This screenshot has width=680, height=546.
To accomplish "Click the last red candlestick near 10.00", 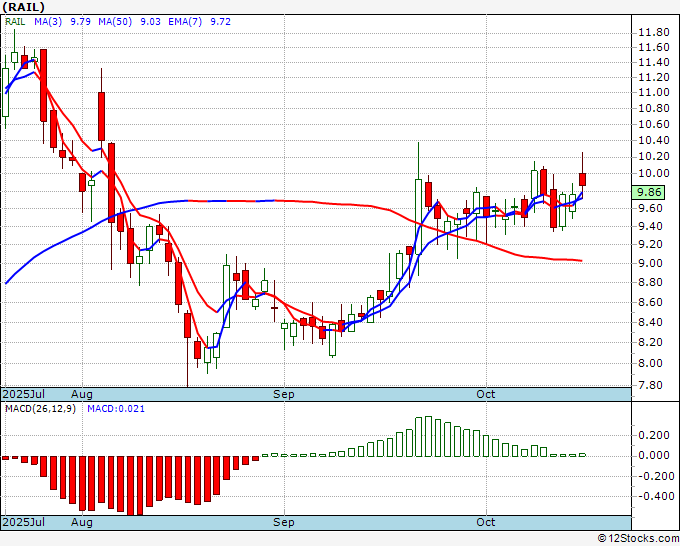I will [582, 179].
